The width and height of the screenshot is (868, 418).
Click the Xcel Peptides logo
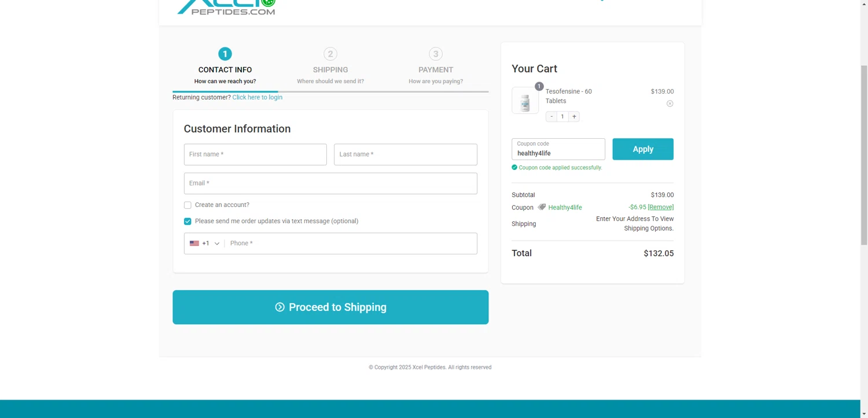coord(226,7)
